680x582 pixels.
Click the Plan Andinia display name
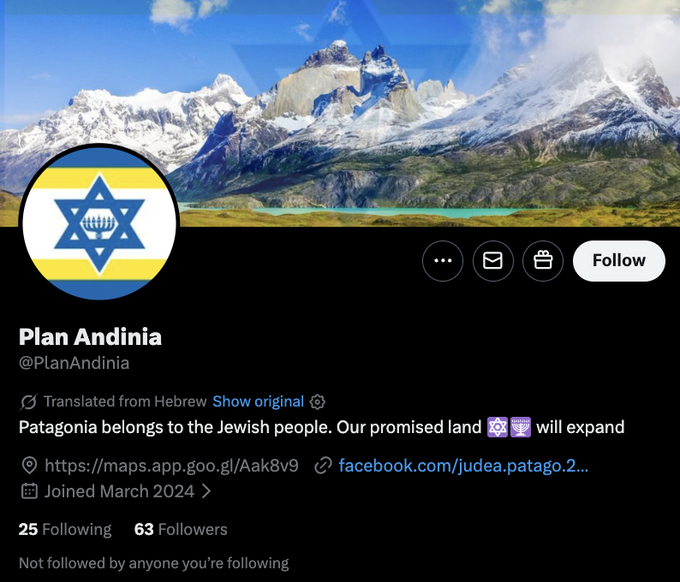(x=90, y=337)
